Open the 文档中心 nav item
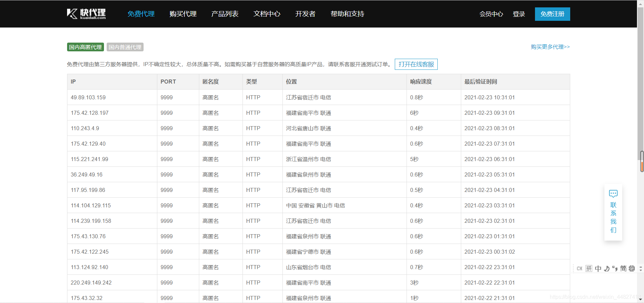 pyautogui.click(x=267, y=14)
